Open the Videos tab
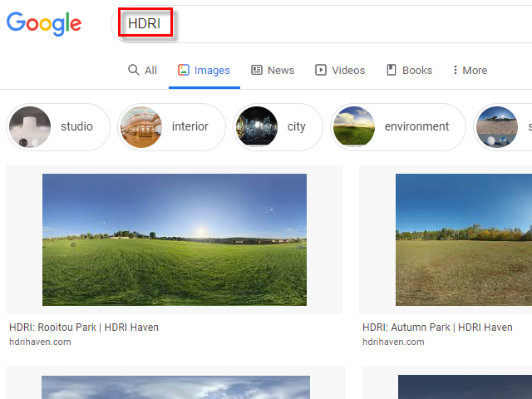Screen dimensions: 532x399 point(340,71)
